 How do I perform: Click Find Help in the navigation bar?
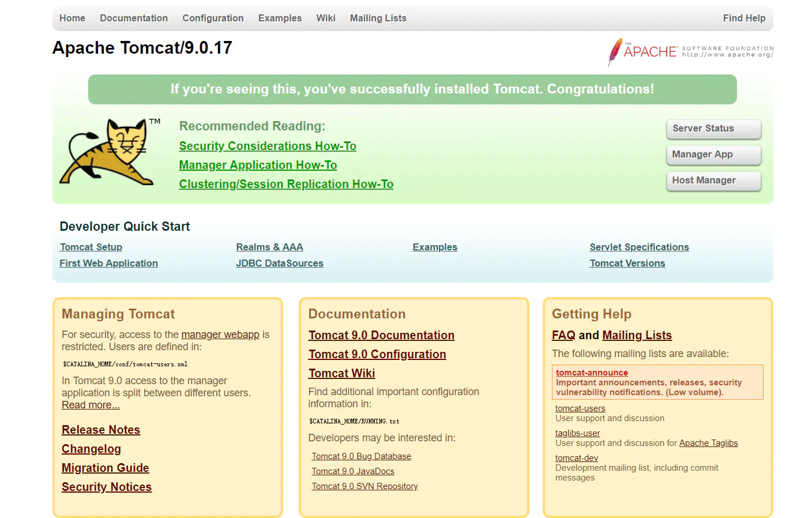pos(744,18)
